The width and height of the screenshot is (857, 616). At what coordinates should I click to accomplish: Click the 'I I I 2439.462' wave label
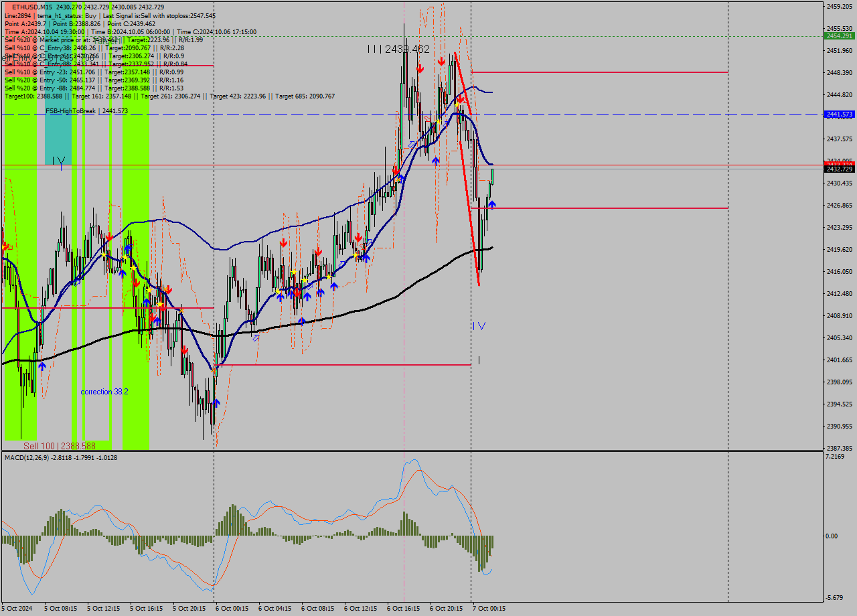pos(398,50)
